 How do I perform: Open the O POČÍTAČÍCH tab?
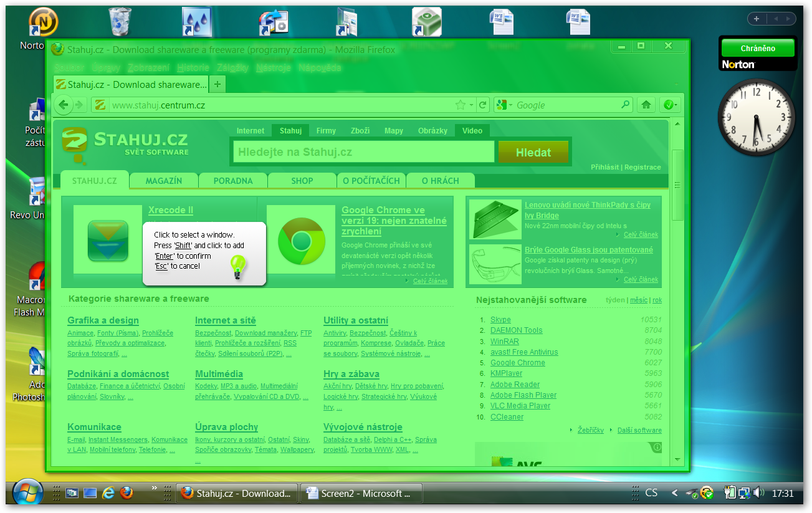tap(371, 181)
